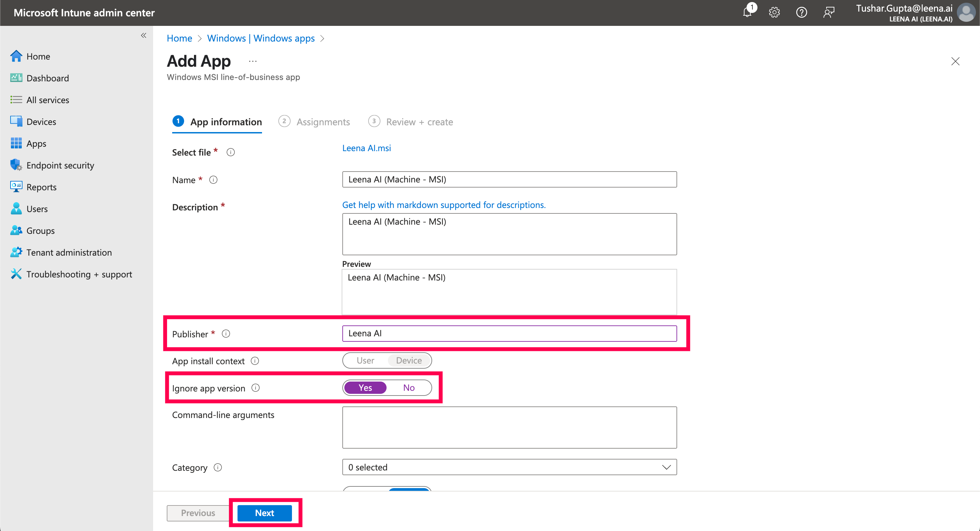Open the Settings gear icon
980x531 pixels.
click(774, 13)
